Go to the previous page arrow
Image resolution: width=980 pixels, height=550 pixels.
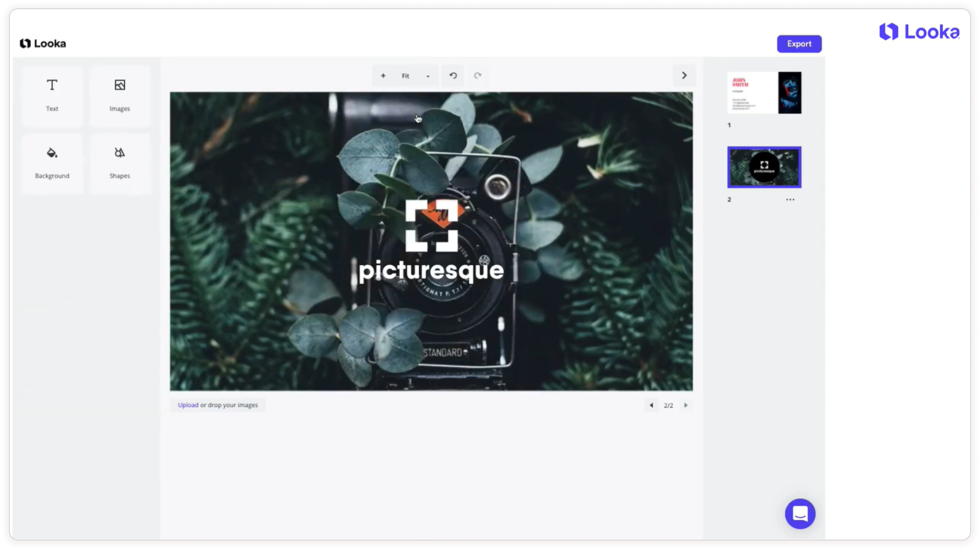[652, 406]
